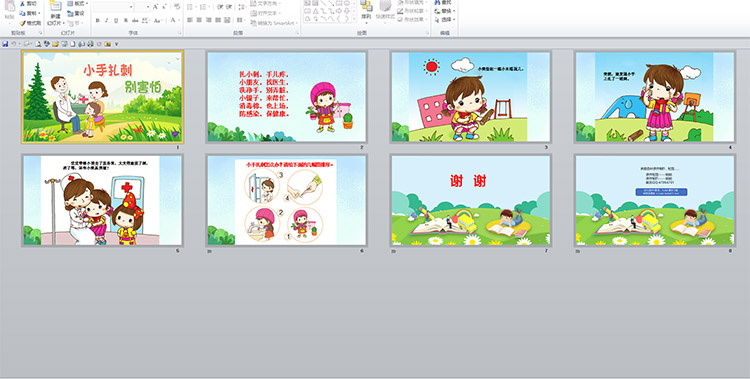This screenshot has height=379, width=750.
Task: Click the Find button in editing group
Action: [x=443, y=2]
